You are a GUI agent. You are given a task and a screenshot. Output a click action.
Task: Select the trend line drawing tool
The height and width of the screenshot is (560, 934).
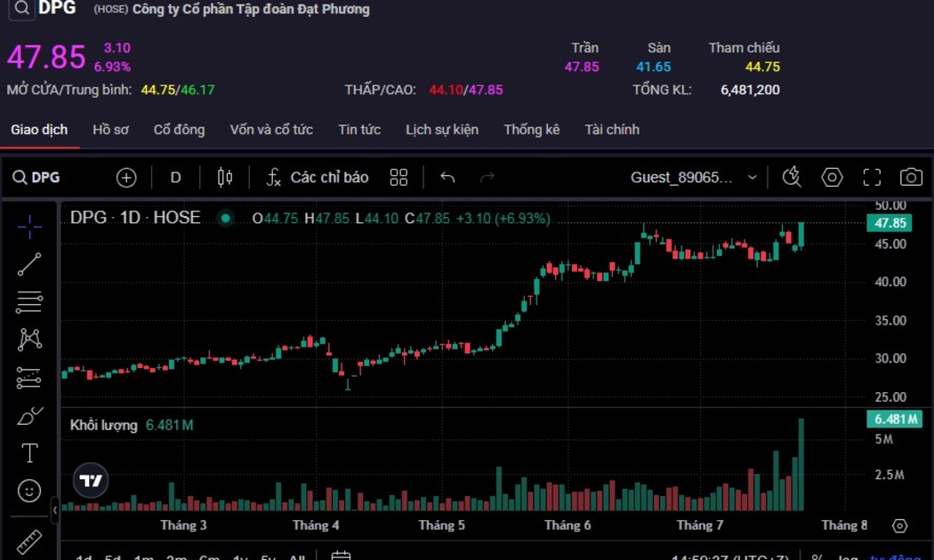(29, 264)
